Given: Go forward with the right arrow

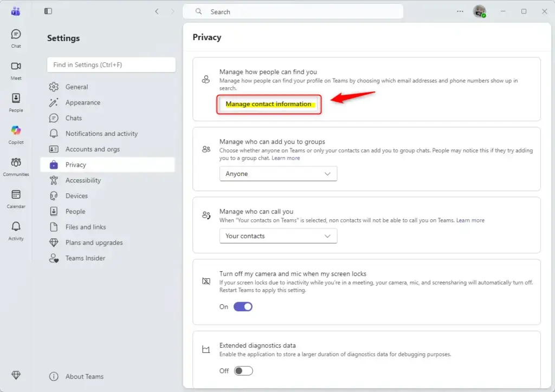Looking at the screenshot, I should [x=172, y=11].
